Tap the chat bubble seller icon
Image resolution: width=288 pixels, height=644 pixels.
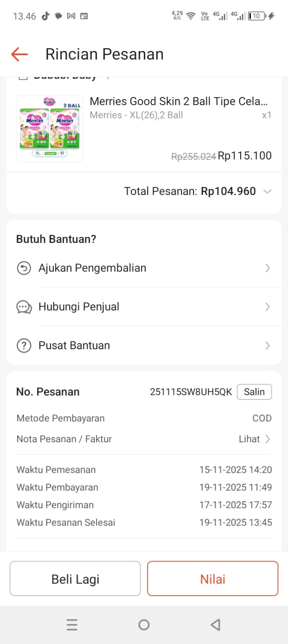pos(24,307)
